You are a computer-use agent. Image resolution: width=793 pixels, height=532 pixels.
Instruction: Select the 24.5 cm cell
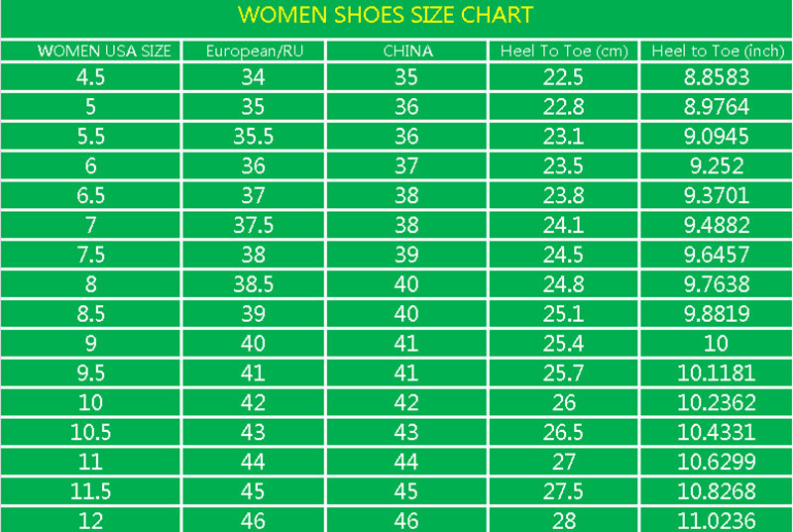click(563, 256)
